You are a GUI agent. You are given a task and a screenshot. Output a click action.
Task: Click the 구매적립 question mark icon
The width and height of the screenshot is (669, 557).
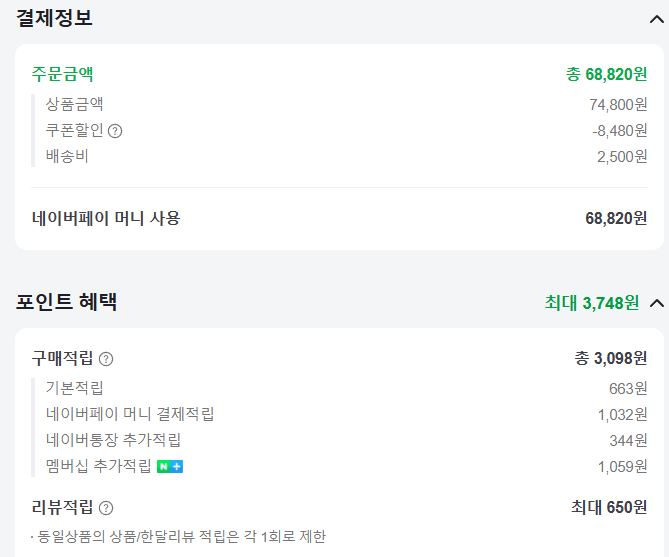[x=106, y=359]
